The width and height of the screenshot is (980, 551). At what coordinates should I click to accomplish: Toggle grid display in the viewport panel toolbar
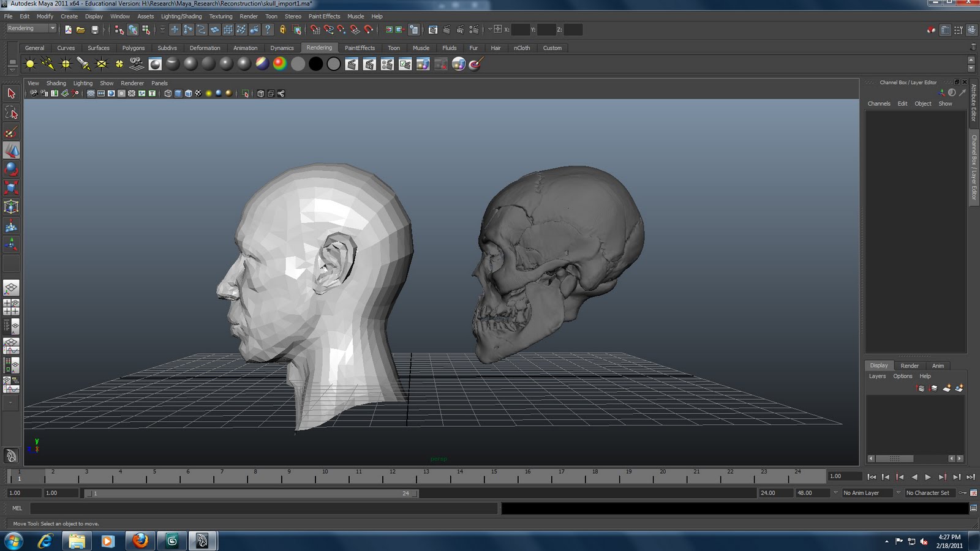(91, 94)
